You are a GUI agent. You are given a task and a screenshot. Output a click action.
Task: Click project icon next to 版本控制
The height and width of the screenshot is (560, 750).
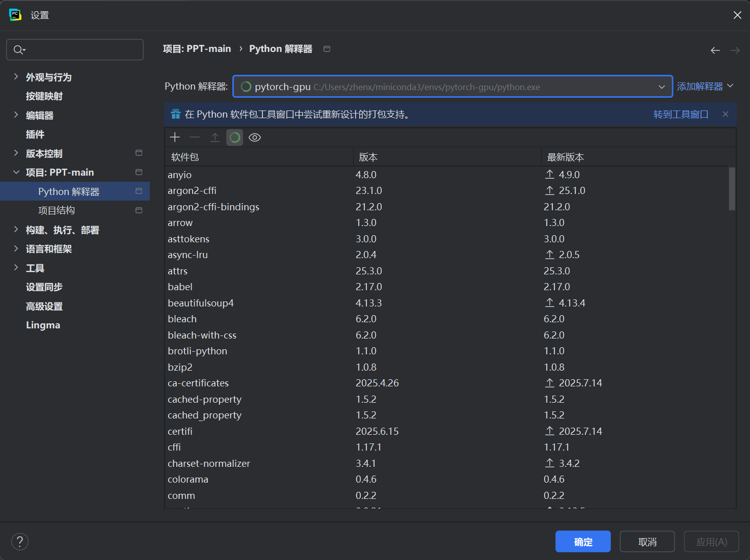click(x=139, y=153)
